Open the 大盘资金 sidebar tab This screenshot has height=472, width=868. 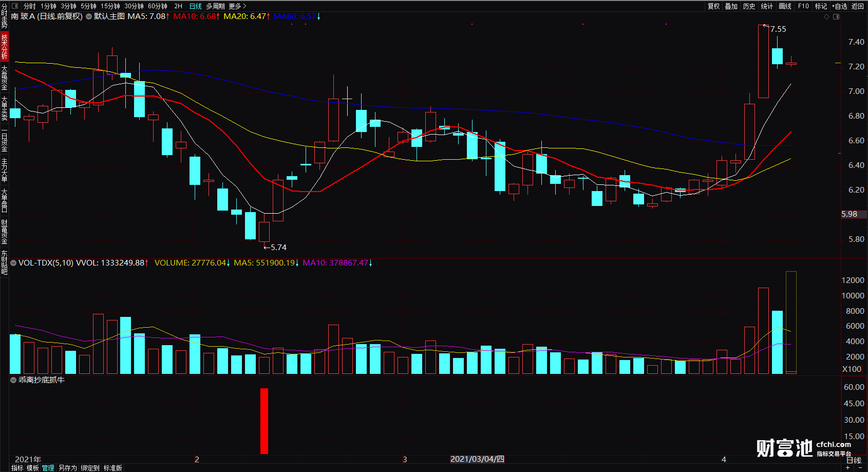(x=4, y=78)
